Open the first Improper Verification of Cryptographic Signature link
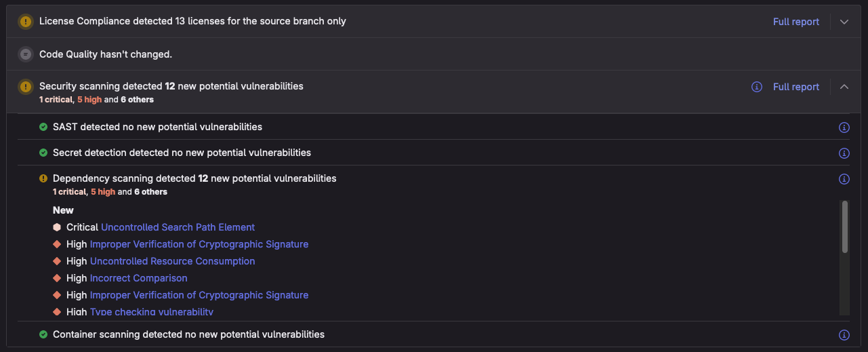Viewport: 868px width, 352px height. click(x=199, y=244)
